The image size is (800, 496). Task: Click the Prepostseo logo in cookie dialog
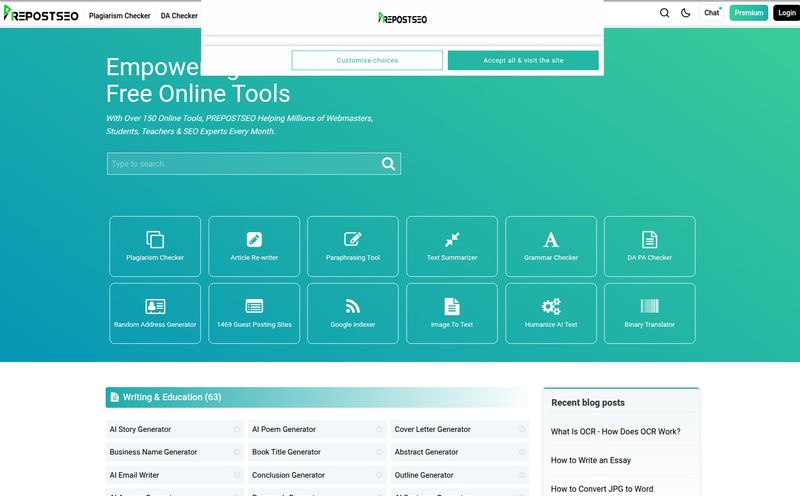(403, 18)
